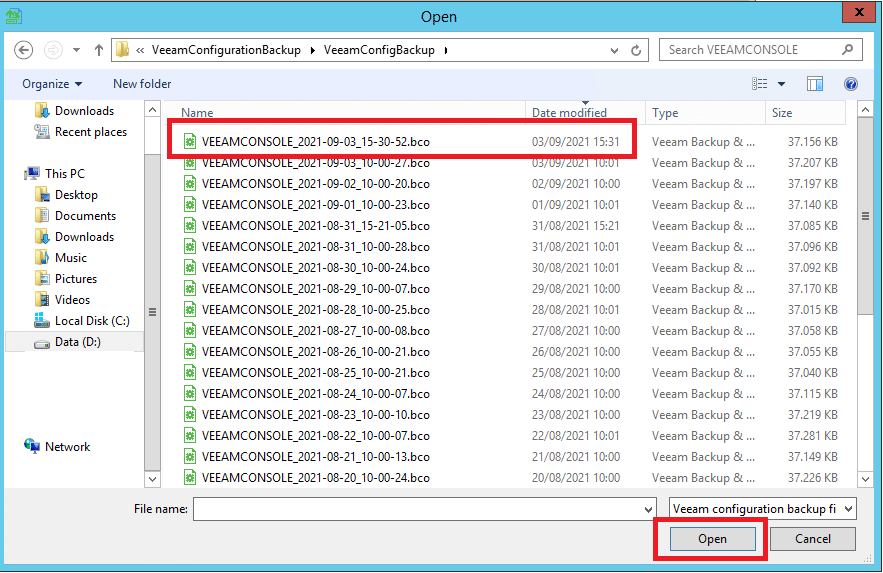This screenshot has height=573, width=883.
Task: Select file VEEAMCONSOLE_2021-09-03_15-30-52.bco
Action: coord(315,142)
